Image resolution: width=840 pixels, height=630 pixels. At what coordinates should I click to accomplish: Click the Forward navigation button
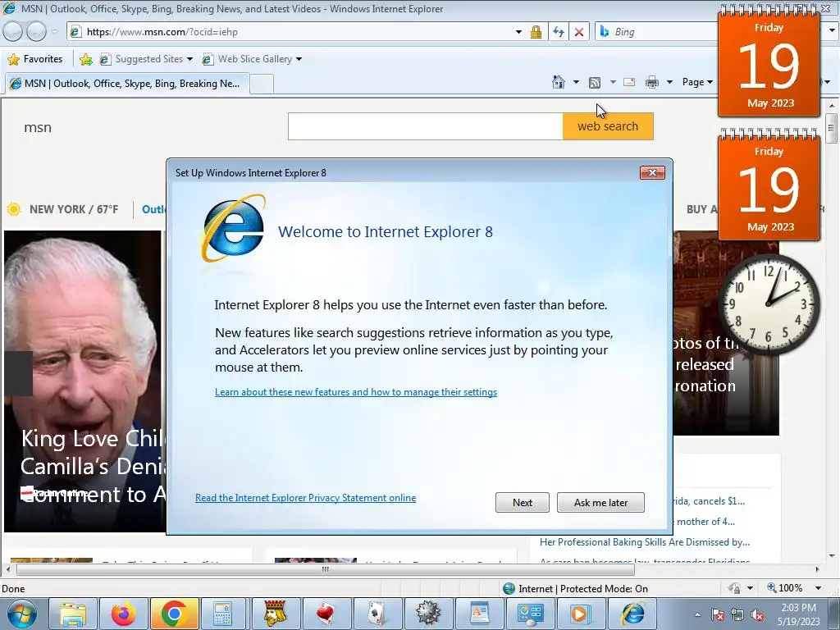click(36, 32)
